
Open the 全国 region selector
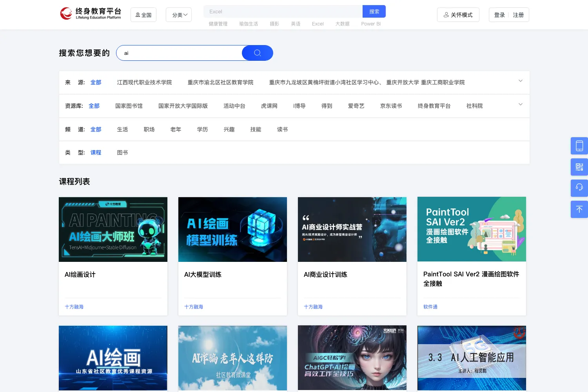[143, 15]
